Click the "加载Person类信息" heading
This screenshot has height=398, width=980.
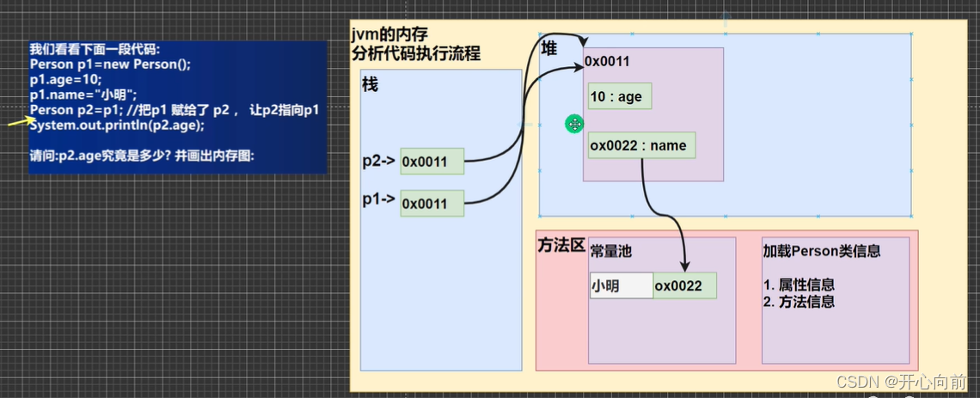click(822, 251)
